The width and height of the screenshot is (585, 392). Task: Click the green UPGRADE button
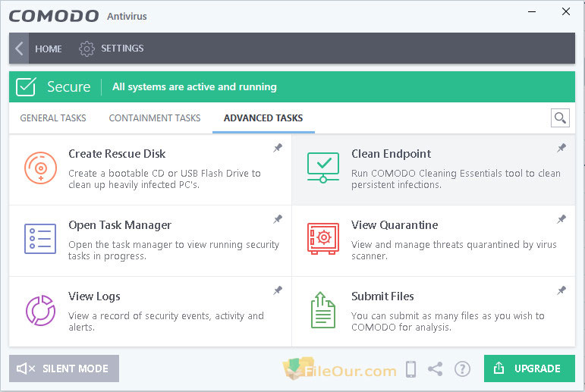pyautogui.click(x=530, y=368)
